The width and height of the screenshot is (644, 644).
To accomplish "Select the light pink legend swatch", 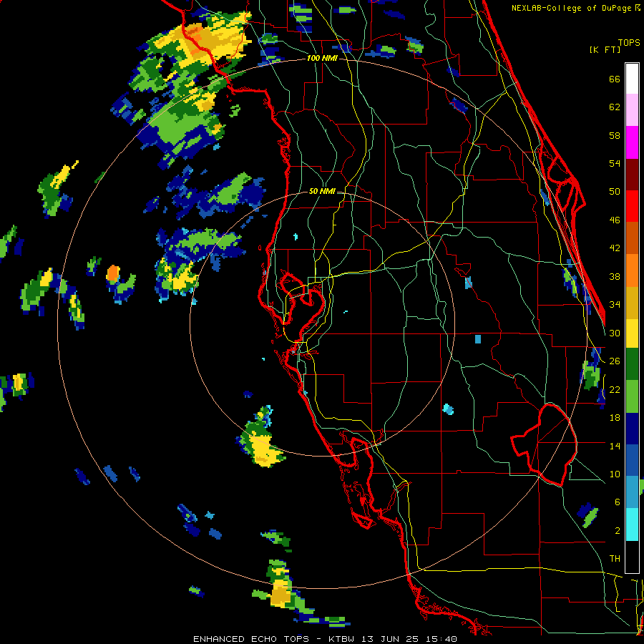I will point(632,109).
